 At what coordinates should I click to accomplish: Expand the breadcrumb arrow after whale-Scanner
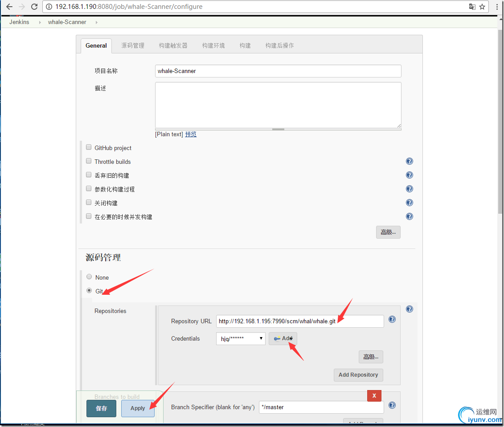pyautogui.click(x=96, y=22)
